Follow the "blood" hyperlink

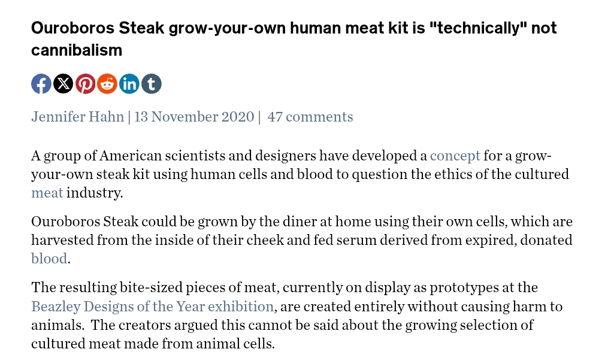pos(49,259)
